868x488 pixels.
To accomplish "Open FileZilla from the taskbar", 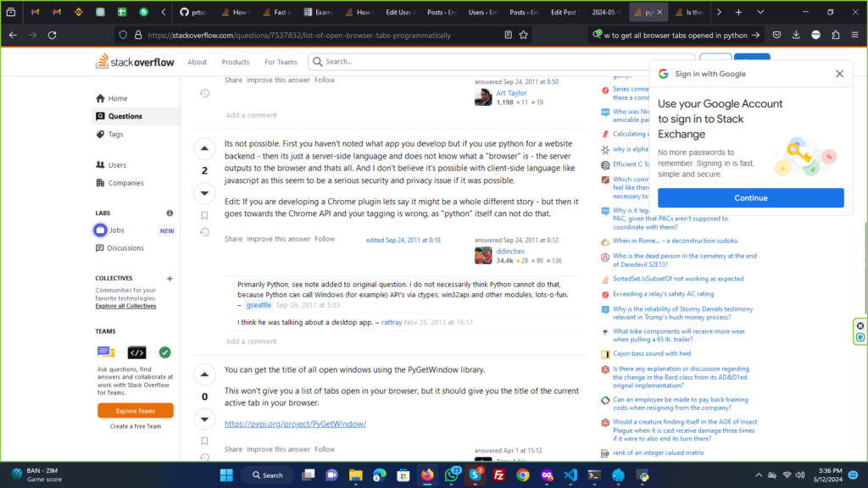I will tap(499, 474).
